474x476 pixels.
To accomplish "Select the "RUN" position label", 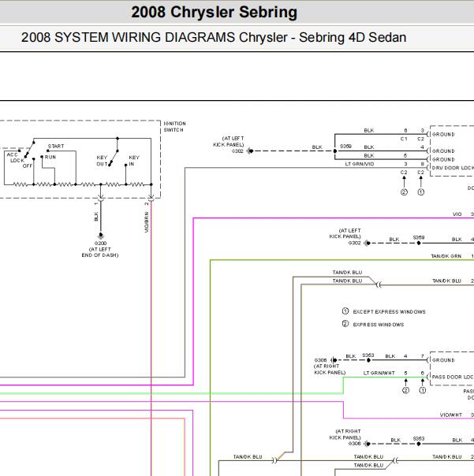I will click(50, 157).
